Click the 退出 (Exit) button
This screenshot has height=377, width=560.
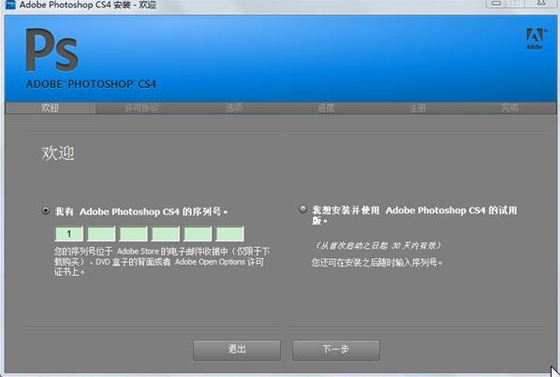click(237, 350)
